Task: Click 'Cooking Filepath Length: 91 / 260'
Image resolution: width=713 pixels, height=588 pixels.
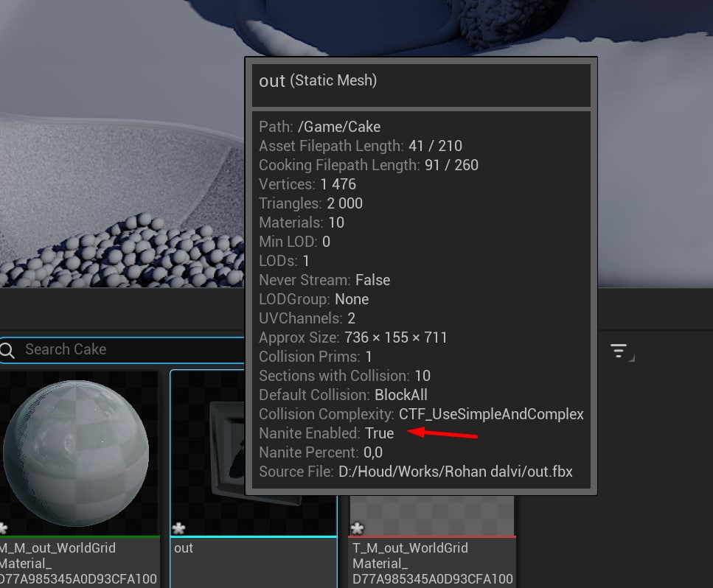Action: point(369,165)
